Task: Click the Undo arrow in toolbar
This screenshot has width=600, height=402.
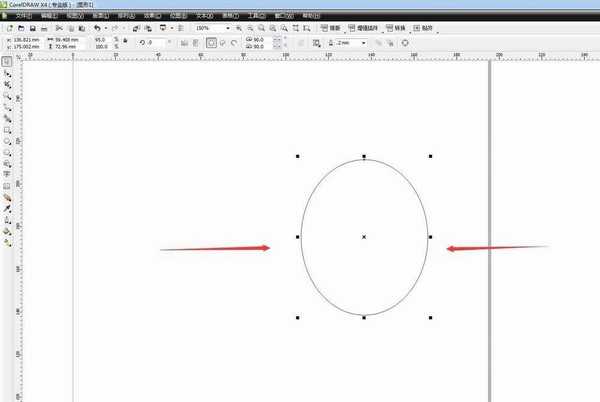Action: pos(96,28)
